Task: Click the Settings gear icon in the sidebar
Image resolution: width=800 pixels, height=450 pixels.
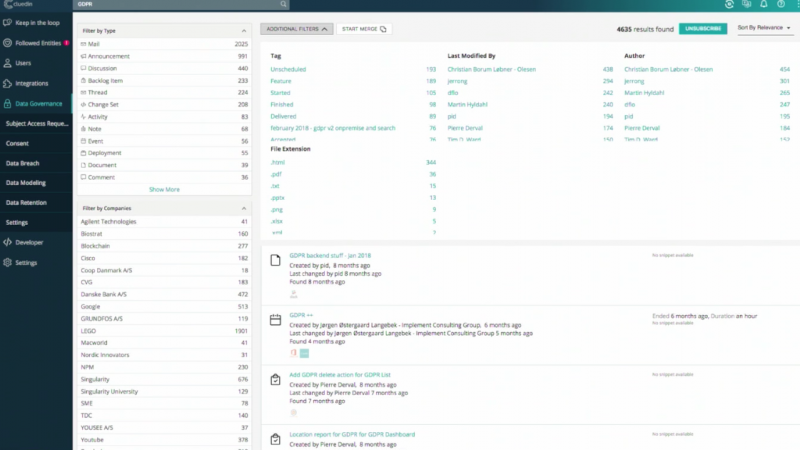Action: tap(7, 263)
